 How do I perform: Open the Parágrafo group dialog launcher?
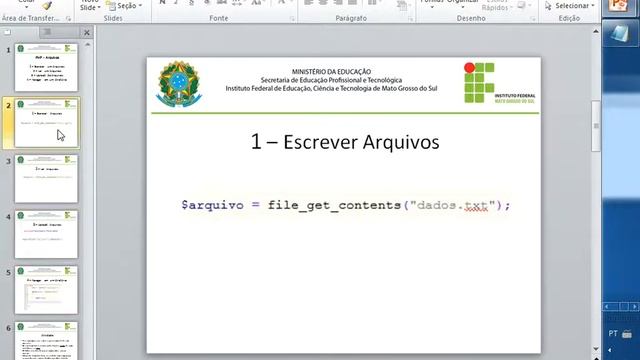410,19
